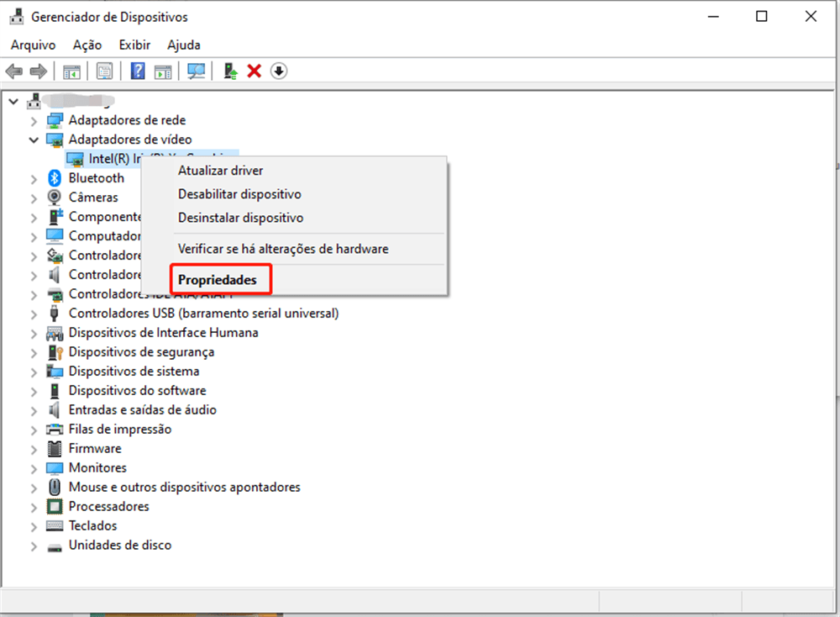The image size is (840, 617).
Task: Expand the Processadores category
Action: [x=34, y=506]
